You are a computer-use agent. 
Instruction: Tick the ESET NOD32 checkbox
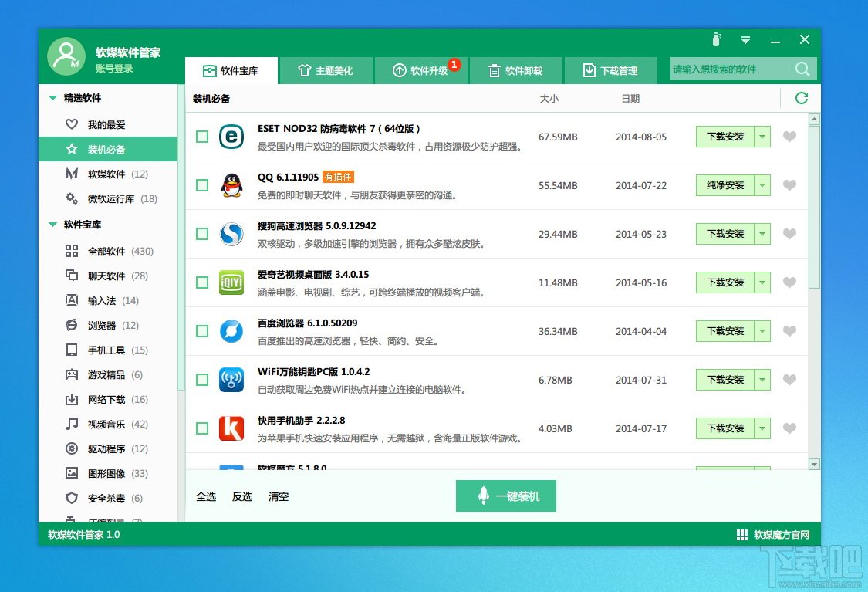[x=202, y=137]
